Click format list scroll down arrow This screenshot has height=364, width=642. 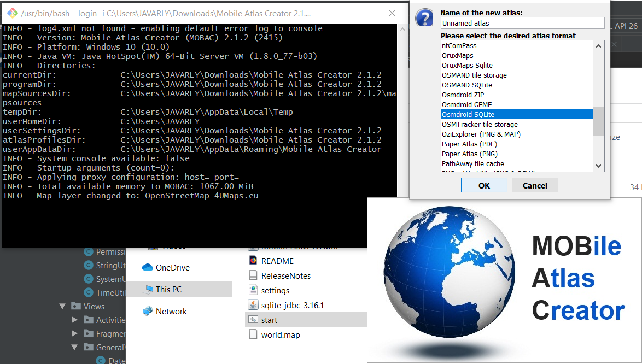pyautogui.click(x=598, y=166)
